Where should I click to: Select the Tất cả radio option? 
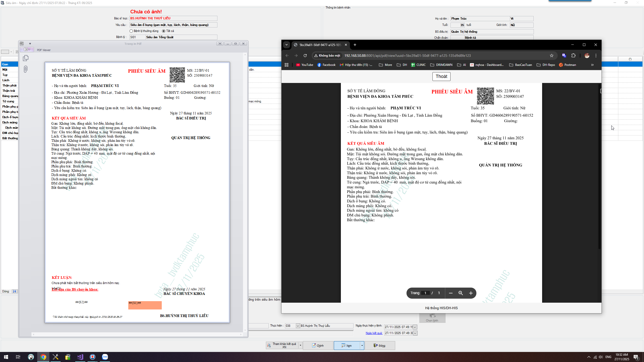tap(164, 31)
